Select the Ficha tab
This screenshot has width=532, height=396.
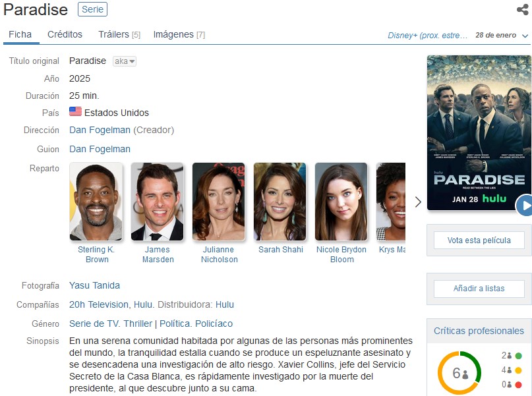coord(20,34)
